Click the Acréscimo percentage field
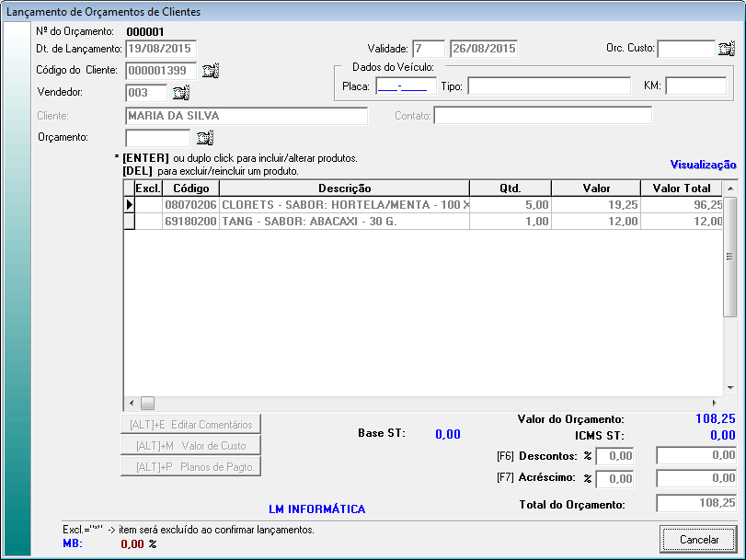Screen dimensions: 746x560 [614, 478]
